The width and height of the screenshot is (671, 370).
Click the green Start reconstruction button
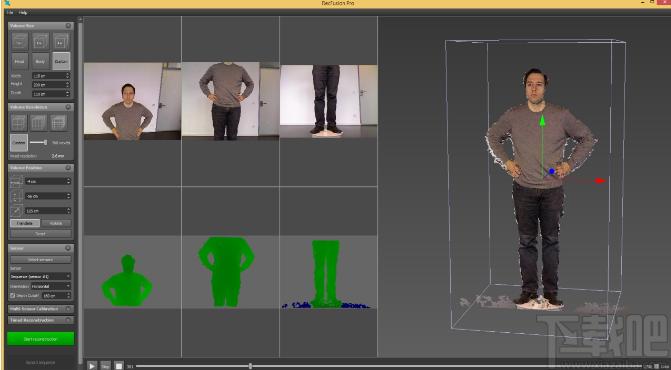(x=41, y=339)
